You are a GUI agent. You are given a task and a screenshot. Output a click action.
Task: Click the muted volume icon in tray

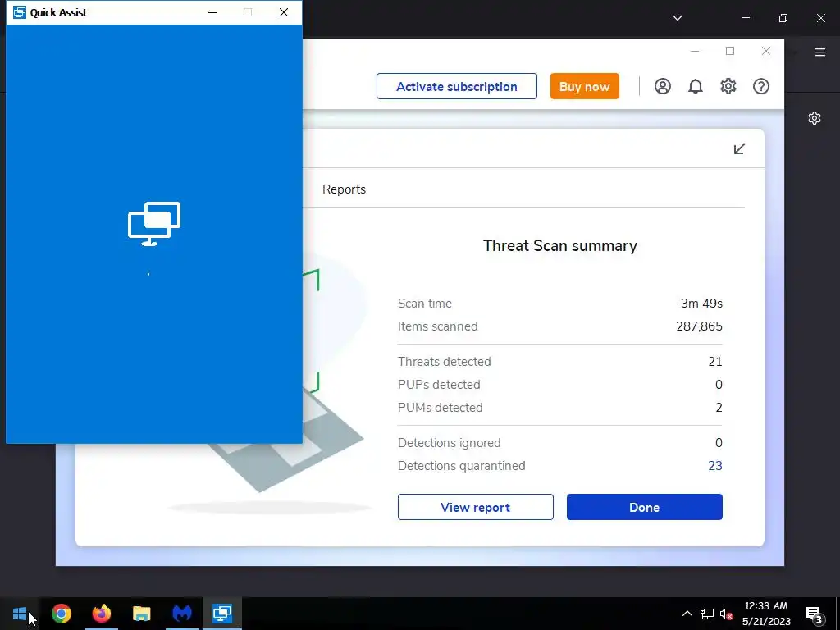(726, 614)
